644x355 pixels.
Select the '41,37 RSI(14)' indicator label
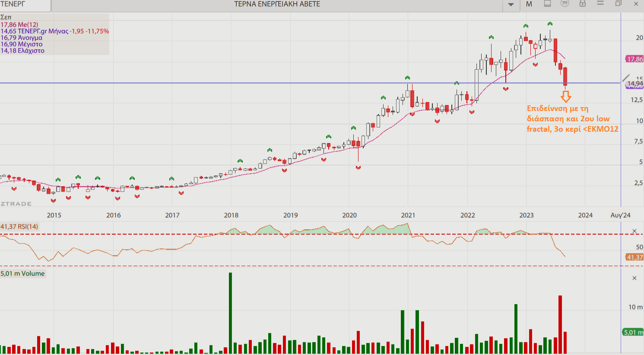point(19,227)
